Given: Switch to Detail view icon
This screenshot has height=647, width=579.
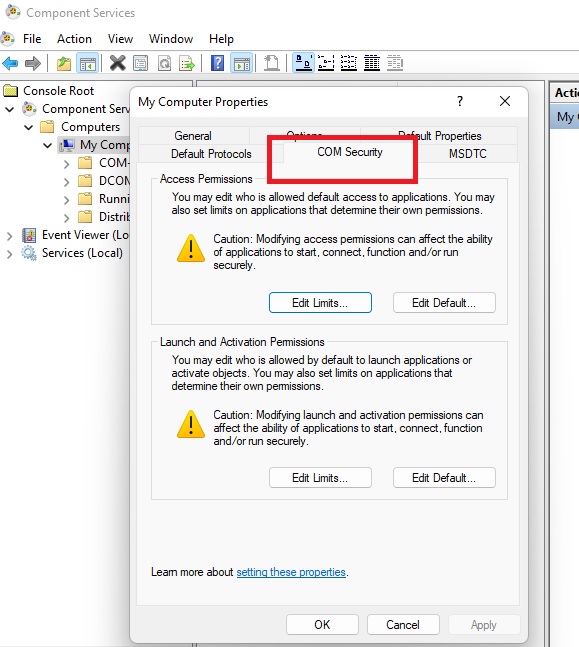Looking at the screenshot, I should tap(372, 63).
